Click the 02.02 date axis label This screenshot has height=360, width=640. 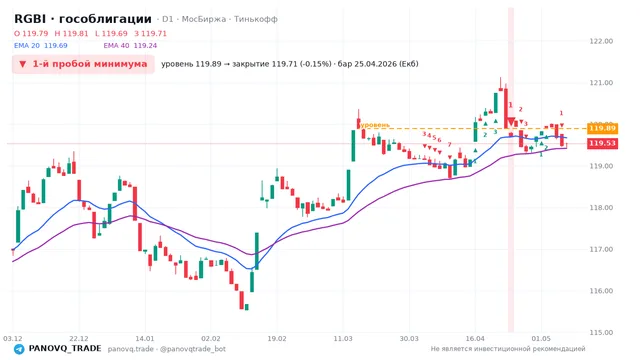[211, 339]
